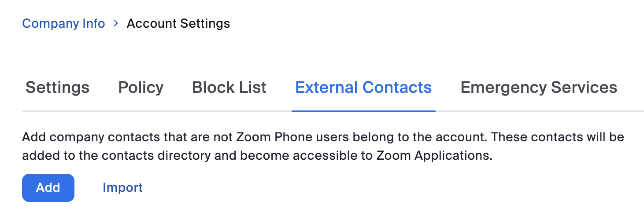Click the highlighted External Contacts tab underline
This screenshot has width=644, height=220.
tap(363, 111)
